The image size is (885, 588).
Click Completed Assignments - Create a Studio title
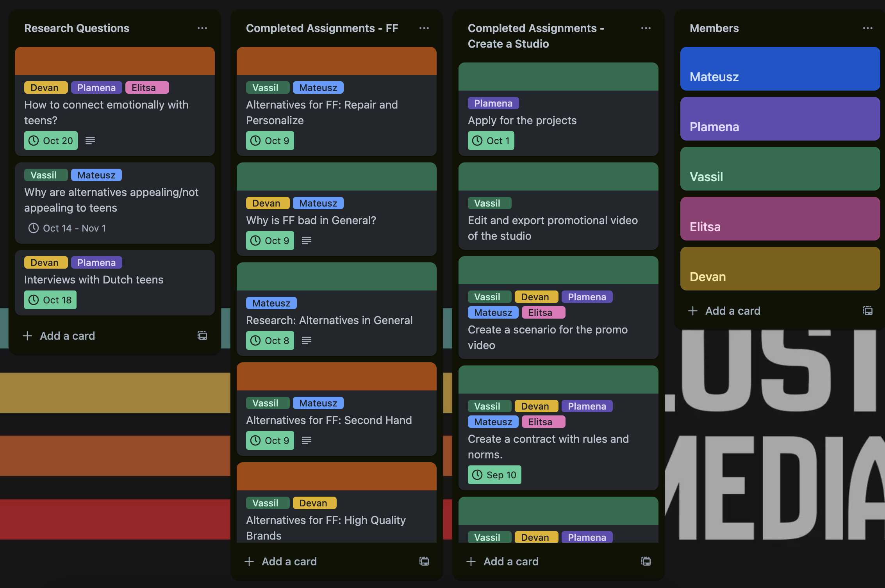tap(536, 36)
